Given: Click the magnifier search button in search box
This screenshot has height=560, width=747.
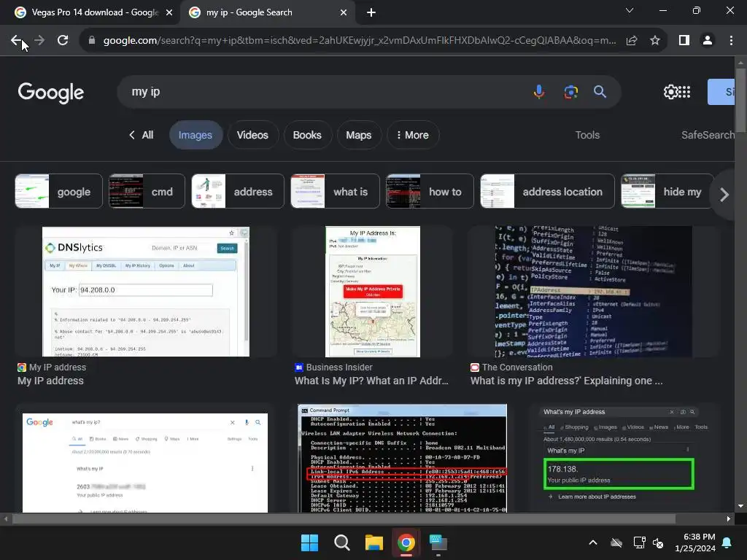Looking at the screenshot, I should [600, 91].
